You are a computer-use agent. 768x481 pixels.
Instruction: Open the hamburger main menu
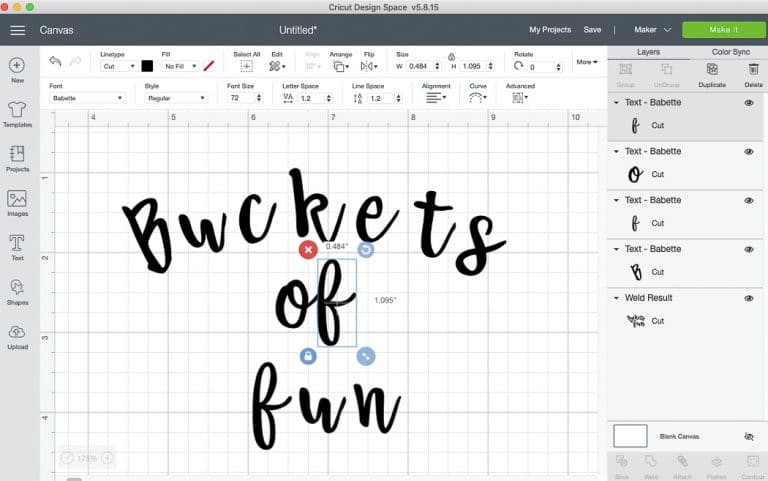click(18, 30)
